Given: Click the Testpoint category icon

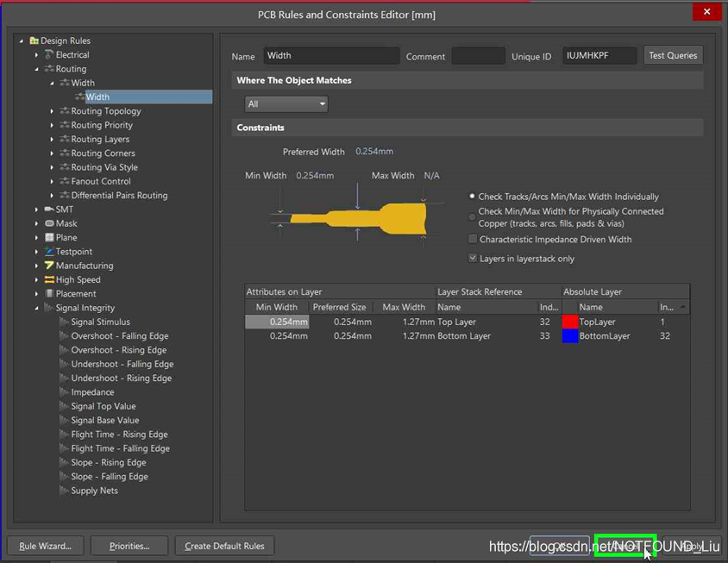Looking at the screenshot, I should 49,252.
